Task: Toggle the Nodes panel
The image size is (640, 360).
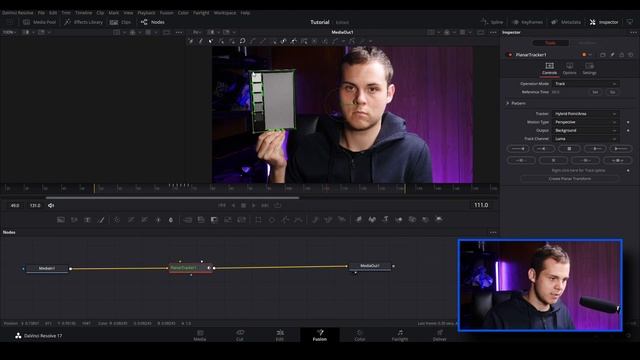Action: [x=153, y=22]
